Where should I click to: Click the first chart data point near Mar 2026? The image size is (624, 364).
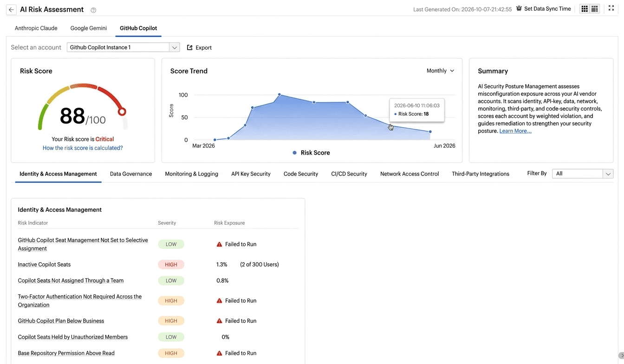(x=214, y=140)
